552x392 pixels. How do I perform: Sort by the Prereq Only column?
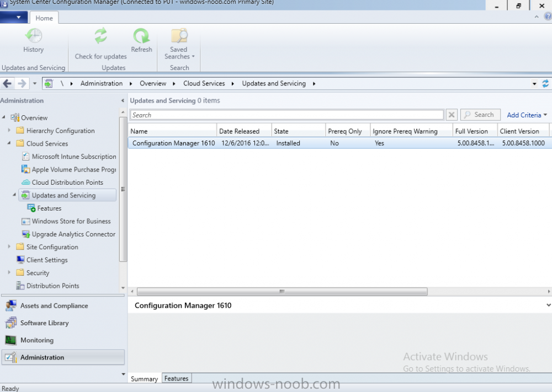348,131
